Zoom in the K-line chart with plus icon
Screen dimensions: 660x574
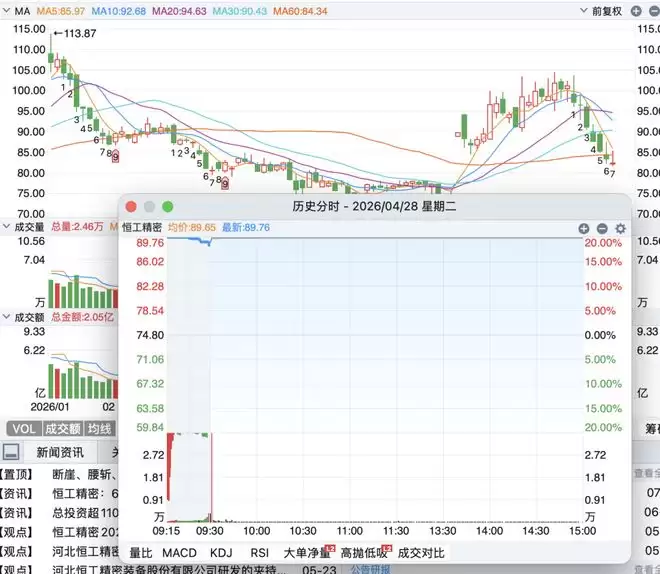636,11
